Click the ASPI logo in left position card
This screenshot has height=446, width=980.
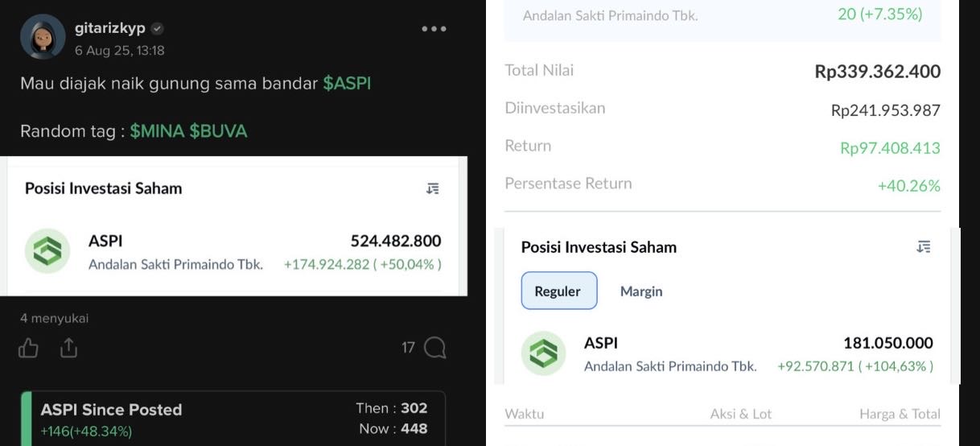point(47,251)
